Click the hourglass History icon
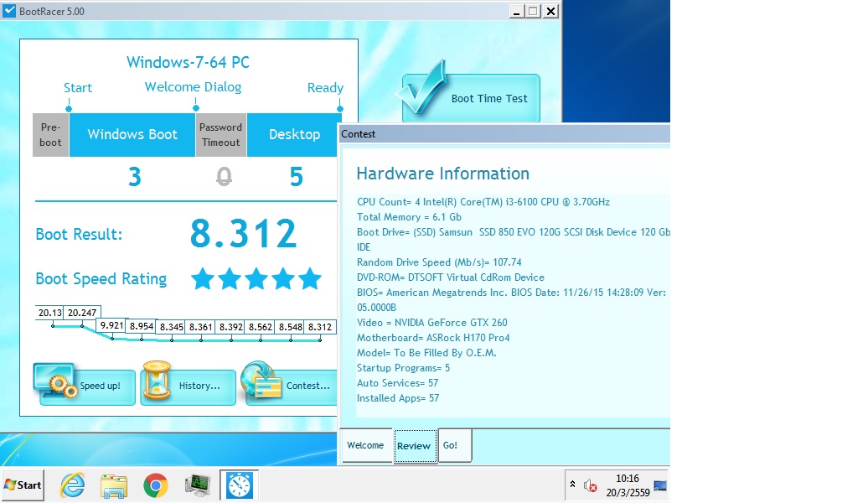The height and width of the screenshot is (503, 868). tap(158, 380)
